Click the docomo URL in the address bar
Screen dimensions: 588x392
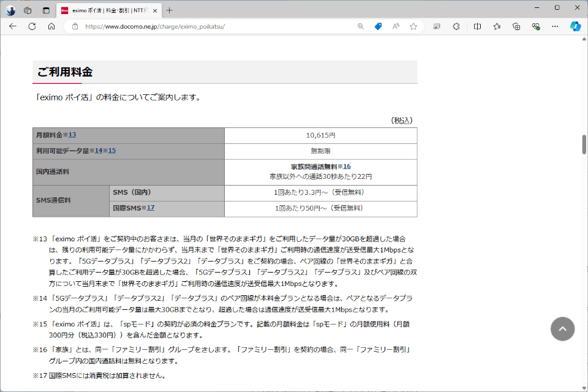pyautogui.click(x=153, y=26)
